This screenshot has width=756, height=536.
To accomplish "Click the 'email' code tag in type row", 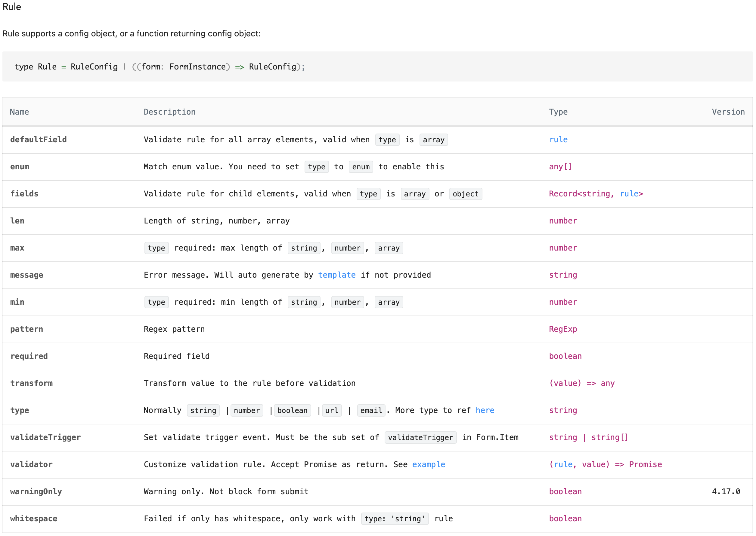I will (x=371, y=411).
